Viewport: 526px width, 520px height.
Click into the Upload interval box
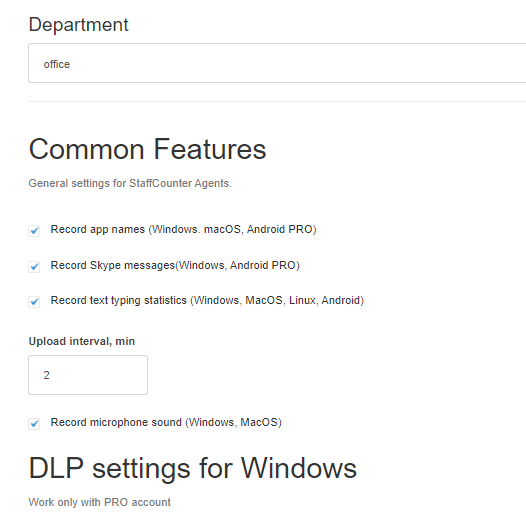click(x=88, y=375)
